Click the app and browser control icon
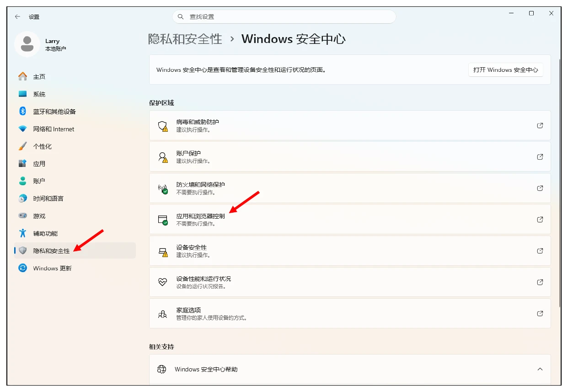The image size is (568, 392). [163, 220]
